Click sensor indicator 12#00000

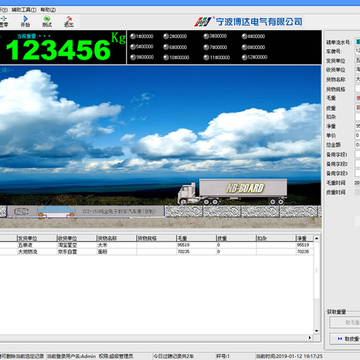(255, 57)
